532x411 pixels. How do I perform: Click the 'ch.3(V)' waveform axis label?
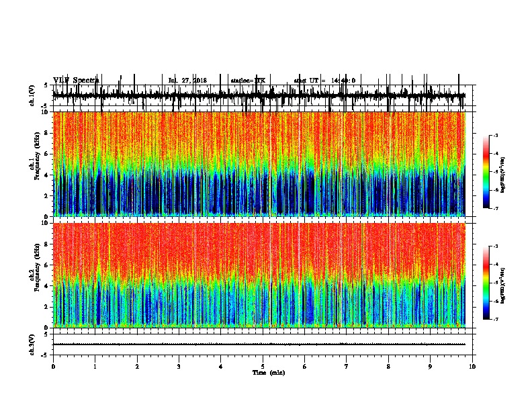tap(32, 345)
